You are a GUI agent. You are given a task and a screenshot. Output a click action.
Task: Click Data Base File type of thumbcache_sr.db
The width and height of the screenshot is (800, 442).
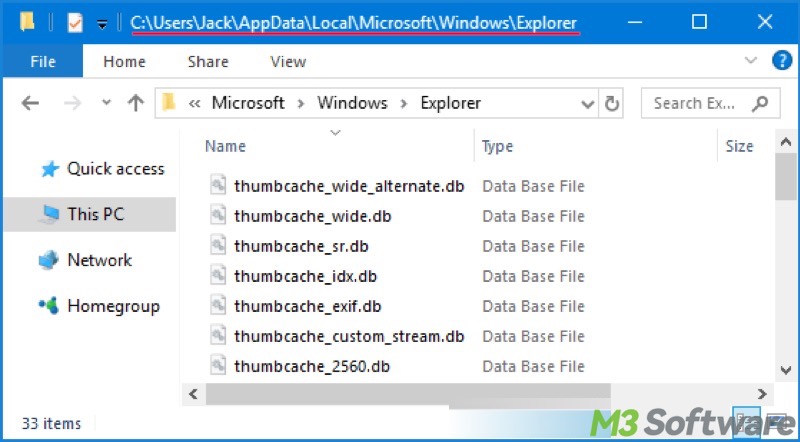pos(533,247)
